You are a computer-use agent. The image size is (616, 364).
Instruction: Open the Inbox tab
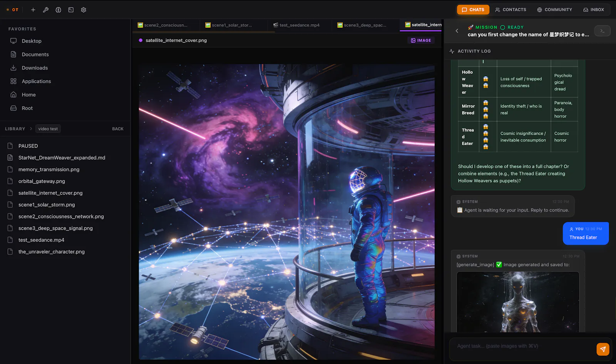[x=594, y=10]
